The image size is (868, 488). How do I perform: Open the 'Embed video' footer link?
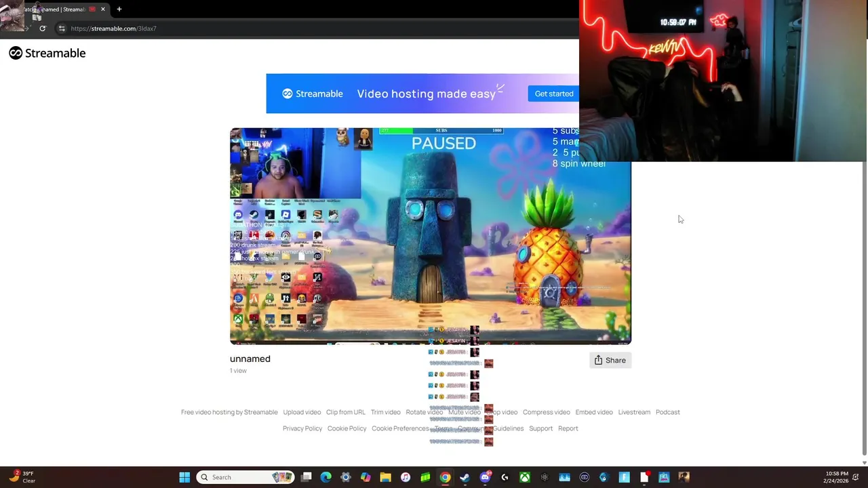coord(594,412)
